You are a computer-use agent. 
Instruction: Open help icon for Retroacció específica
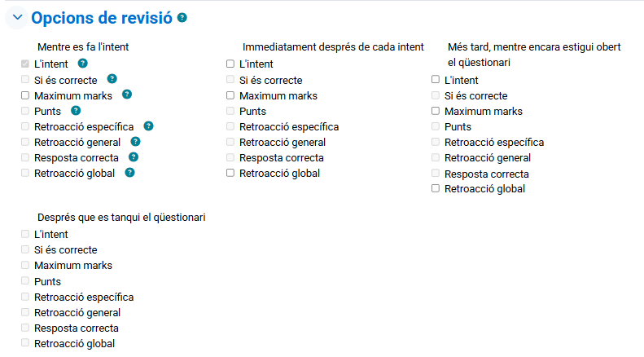[148, 126]
